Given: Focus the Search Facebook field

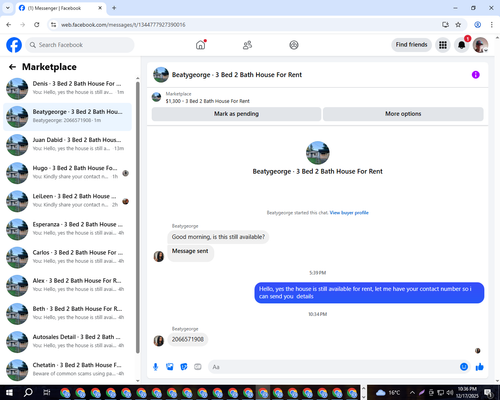Looking at the screenshot, I should pos(80,45).
